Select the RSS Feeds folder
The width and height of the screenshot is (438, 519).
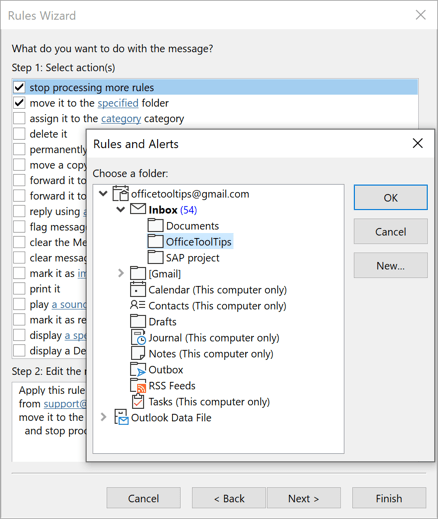click(172, 386)
